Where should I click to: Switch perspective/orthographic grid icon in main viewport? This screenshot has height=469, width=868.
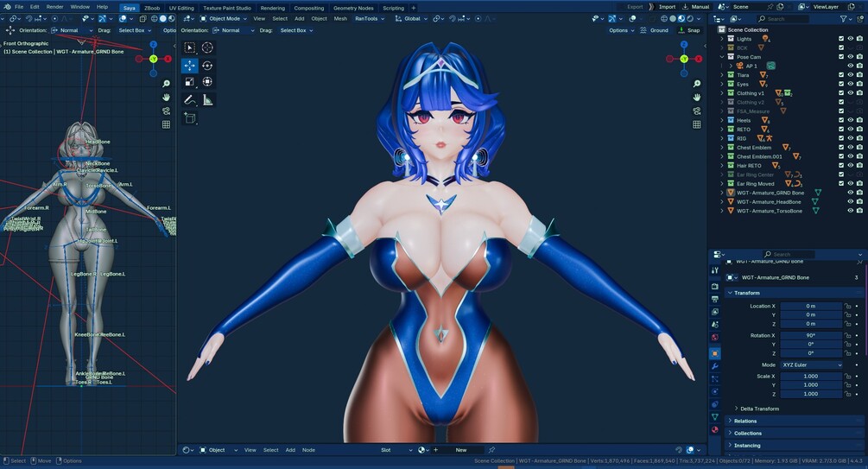point(697,124)
